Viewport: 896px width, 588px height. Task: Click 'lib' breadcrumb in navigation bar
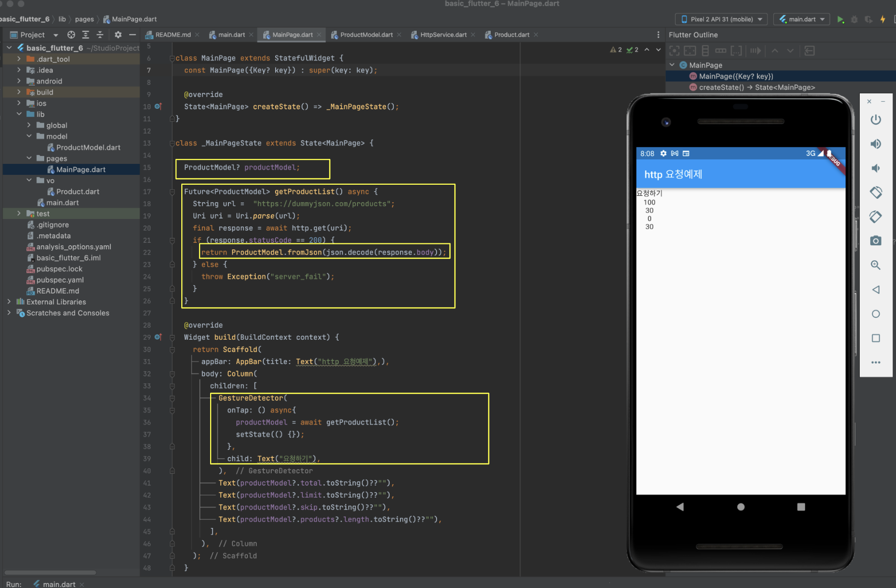tap(62, 19)
